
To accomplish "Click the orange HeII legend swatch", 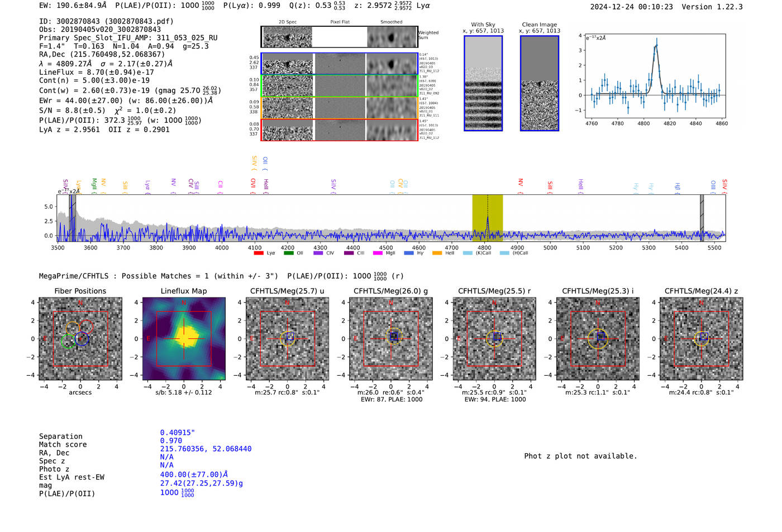I will point(437,253).
